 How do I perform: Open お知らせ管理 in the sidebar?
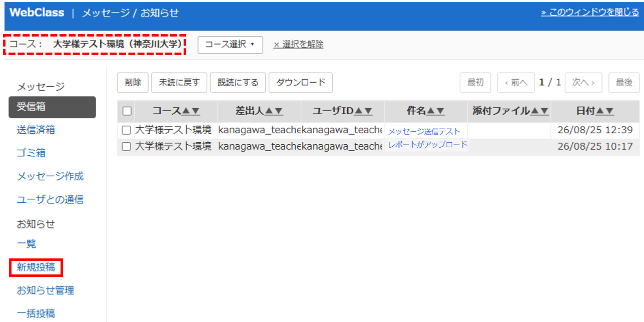coord(46,290)
